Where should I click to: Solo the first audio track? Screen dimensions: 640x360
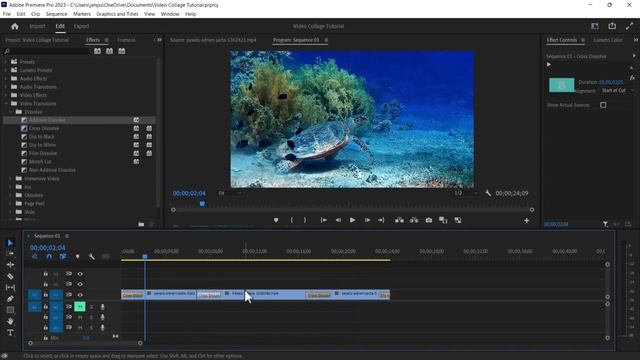[91, 307]
